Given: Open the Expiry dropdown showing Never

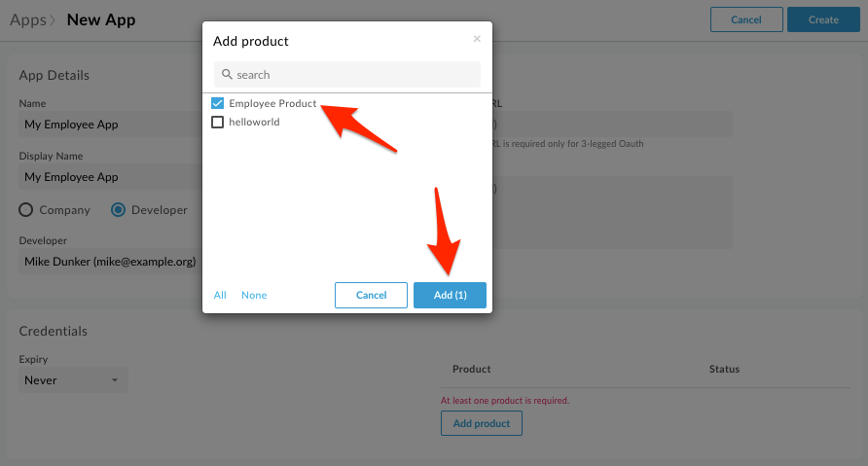Looking at the screenshot, I should 73,380.
